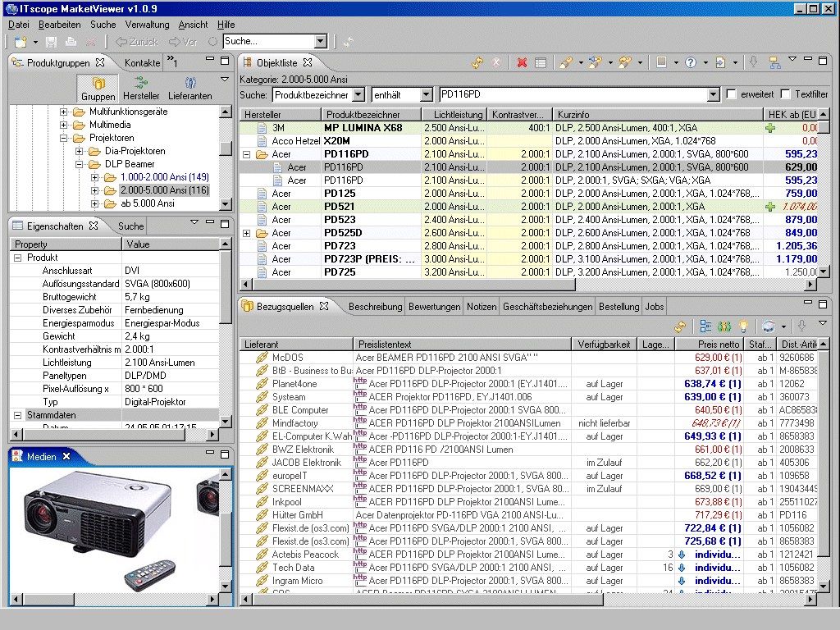Sort by the Hersteller column header
Screen dimensions: 840x630
pyautogui.click(x=281, y=115)
